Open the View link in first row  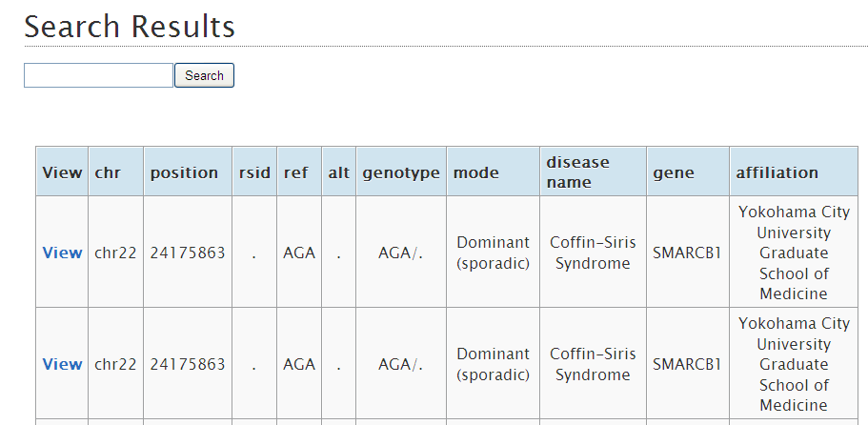click(62, 253)
